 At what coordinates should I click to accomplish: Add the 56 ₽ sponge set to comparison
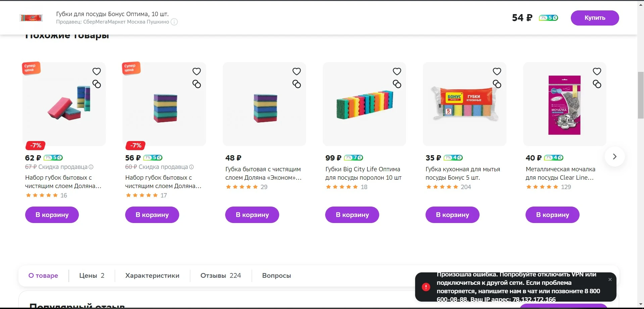click(x=197, y=84)
